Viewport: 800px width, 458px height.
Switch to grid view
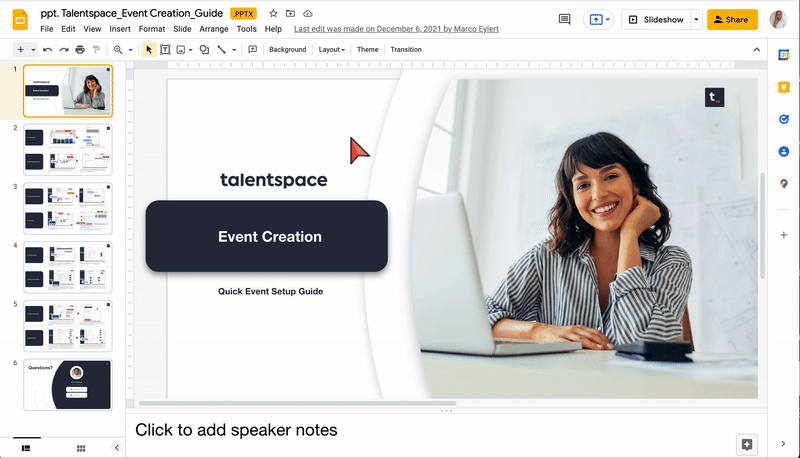[81, 448]
